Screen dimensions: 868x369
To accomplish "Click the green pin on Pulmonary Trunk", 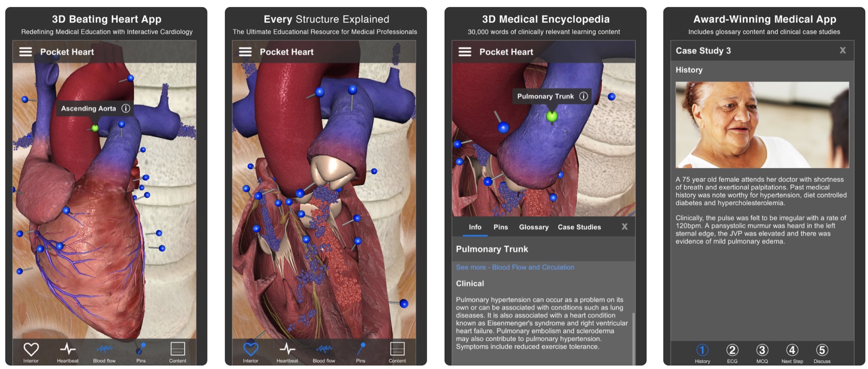I will click(552, 116).
